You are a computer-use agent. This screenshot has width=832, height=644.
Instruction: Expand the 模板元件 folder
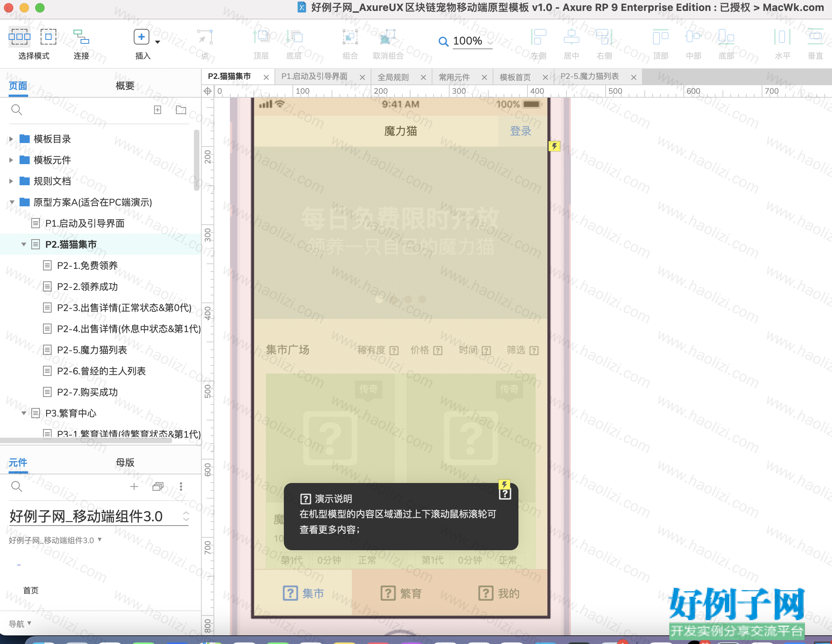tap(11, 160)
